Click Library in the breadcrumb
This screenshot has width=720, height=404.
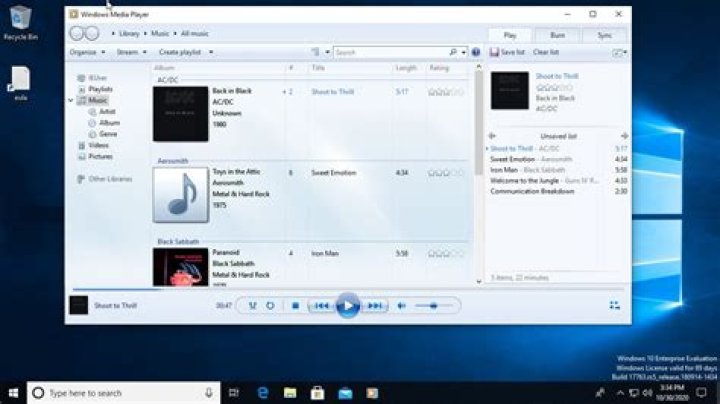coord(129,34)
